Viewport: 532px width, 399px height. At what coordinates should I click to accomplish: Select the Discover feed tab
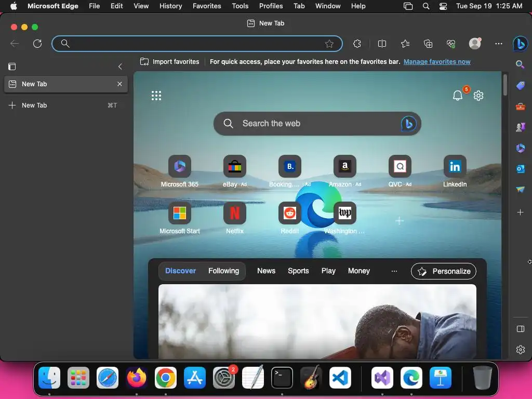180,271
